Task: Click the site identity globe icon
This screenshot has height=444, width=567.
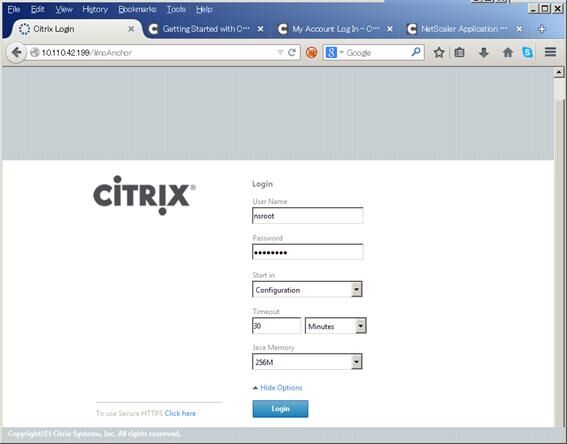Action: [x=35, y=53]
